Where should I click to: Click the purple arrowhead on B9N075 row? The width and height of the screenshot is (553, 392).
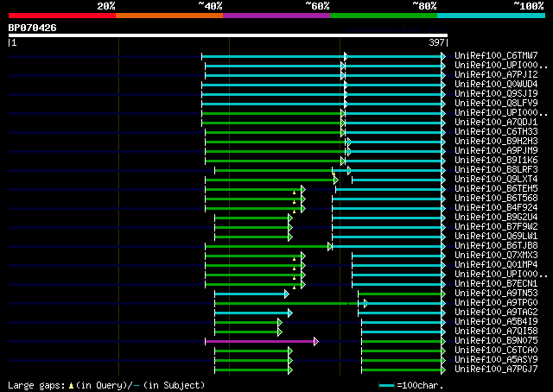(316, 341)
